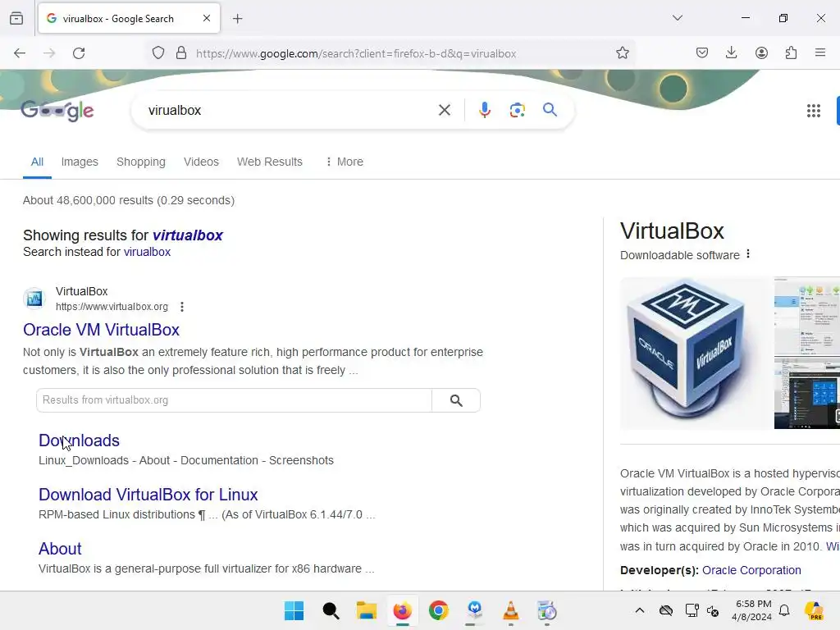Bookmark this page with the star icon
840x630 pixels.
[x=622, y=53]
